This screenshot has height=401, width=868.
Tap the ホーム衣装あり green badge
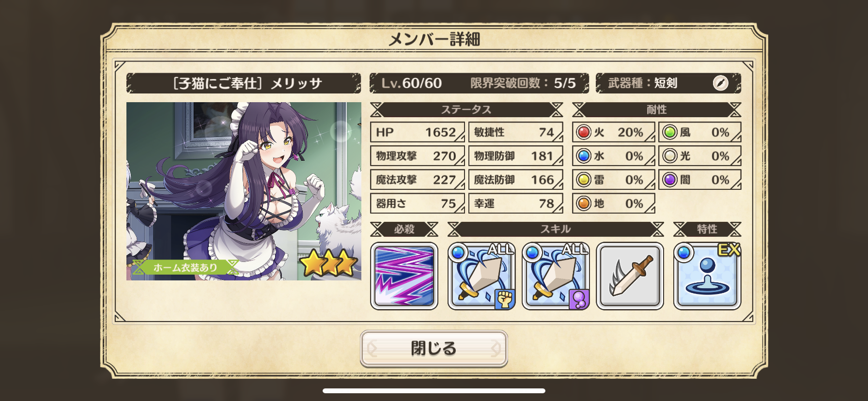pyautogui.click(x=186, y=267)
